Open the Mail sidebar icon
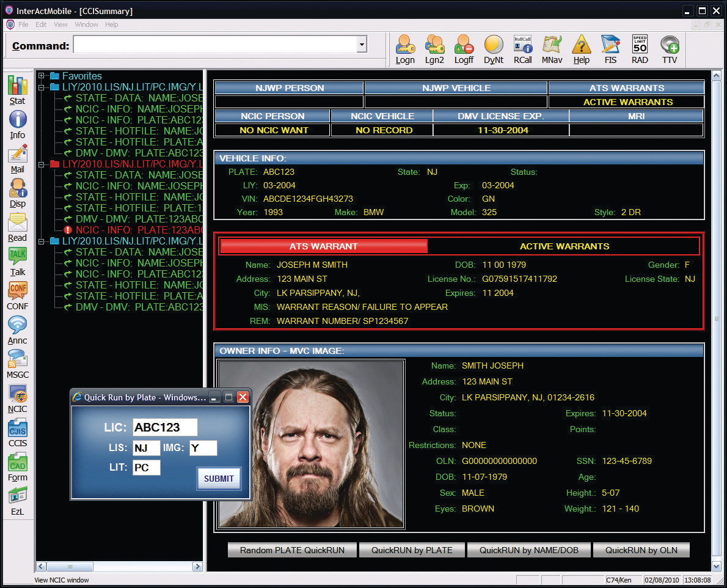Screen dimensions: 727x588 (x=18, y=157)
